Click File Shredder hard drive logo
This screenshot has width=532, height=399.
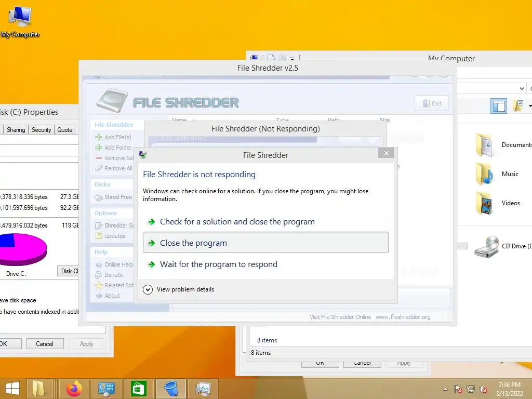(x=112, y=100)
